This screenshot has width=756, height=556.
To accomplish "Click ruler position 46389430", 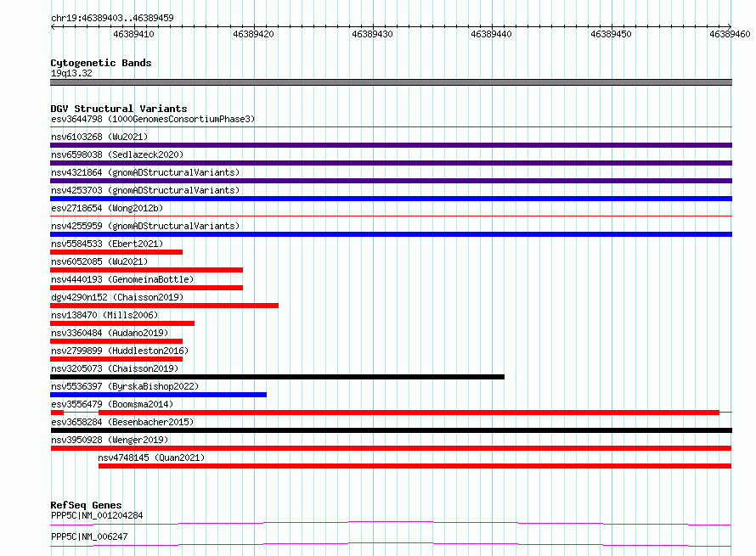I will pos(372,34).
